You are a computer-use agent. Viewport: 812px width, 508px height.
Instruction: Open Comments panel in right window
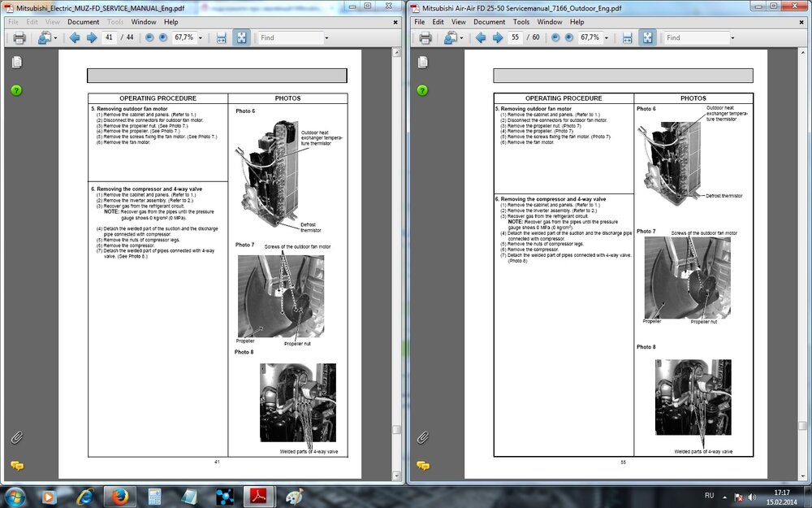[422, 466]
